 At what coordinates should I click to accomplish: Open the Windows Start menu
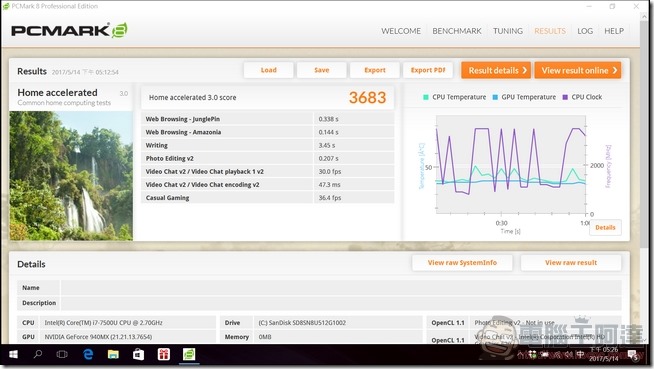(x=13, y=355)
